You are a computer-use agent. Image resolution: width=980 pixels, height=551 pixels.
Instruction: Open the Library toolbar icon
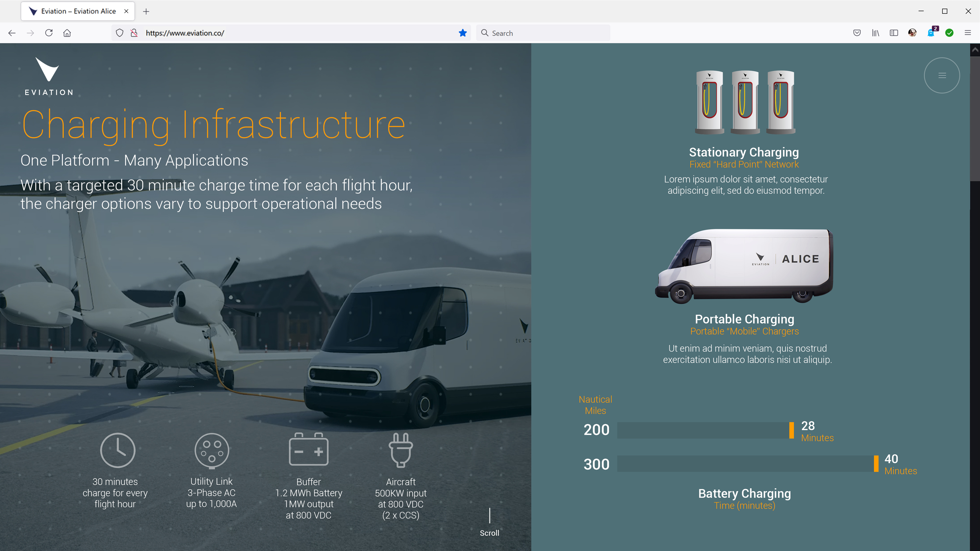(875, 33)
